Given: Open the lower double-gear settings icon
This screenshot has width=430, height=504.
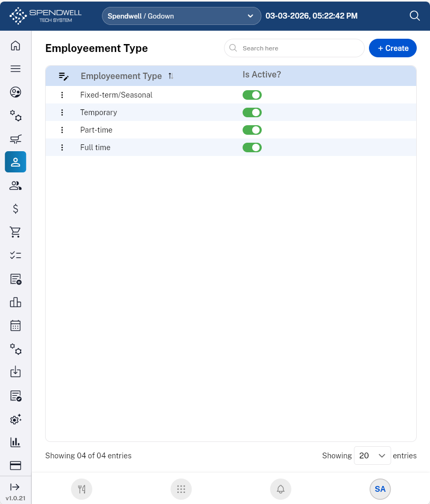Looking at the screenshot, I should [x=15, y=349].
